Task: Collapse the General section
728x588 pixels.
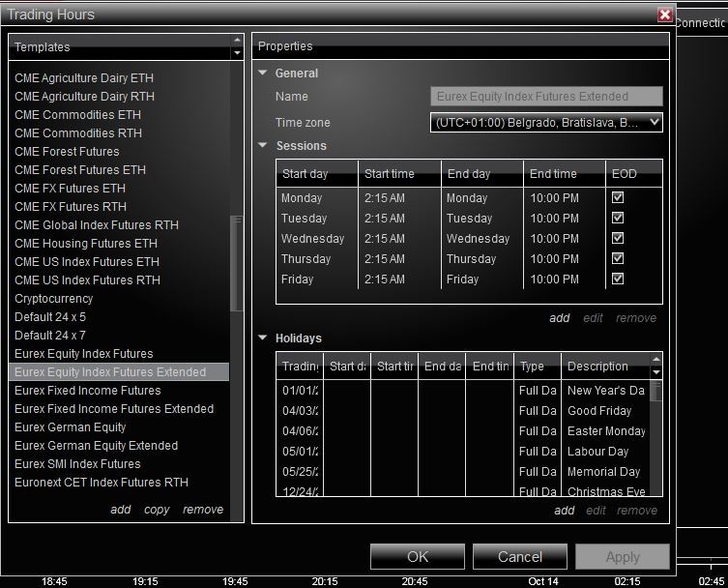Action: (x=263, y=73)
